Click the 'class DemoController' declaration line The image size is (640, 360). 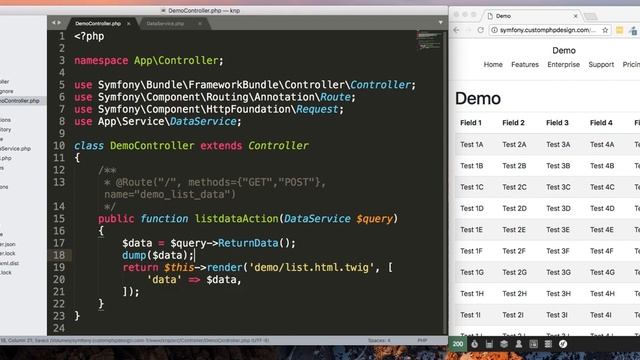point(191,146)
